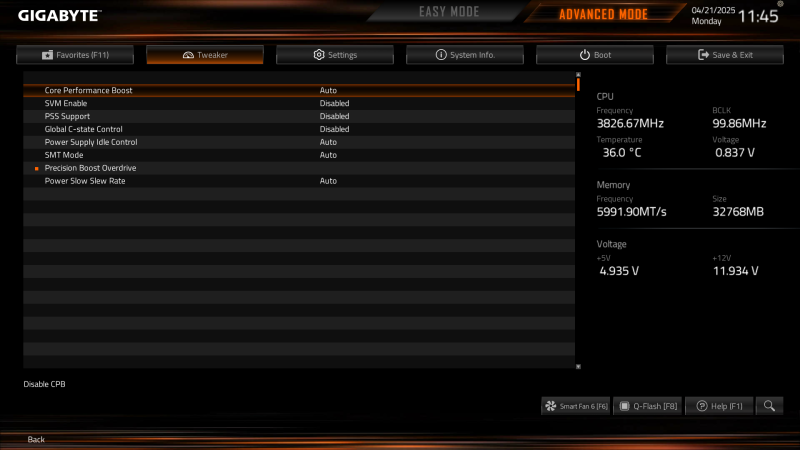Image resolution: width=800 pixels, height=450 pixels.
Task: Open Core Performance Boost Auto dropdown
Action: (328, 90)
